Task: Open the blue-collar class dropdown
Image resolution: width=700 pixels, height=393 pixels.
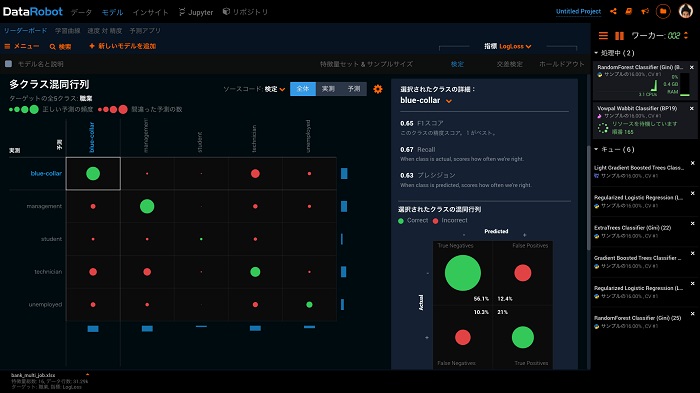Action: (x=426, y=100)
